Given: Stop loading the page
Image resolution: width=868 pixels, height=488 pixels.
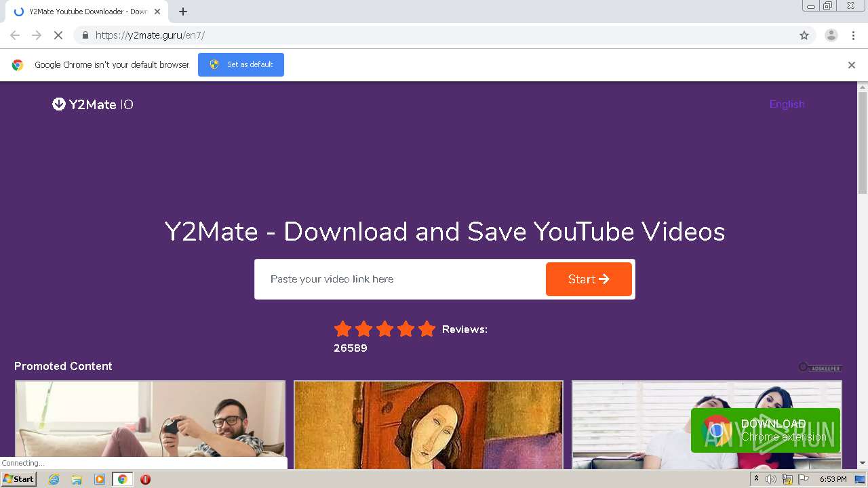Looking at the screenshot, I should (x=58, y=35).
